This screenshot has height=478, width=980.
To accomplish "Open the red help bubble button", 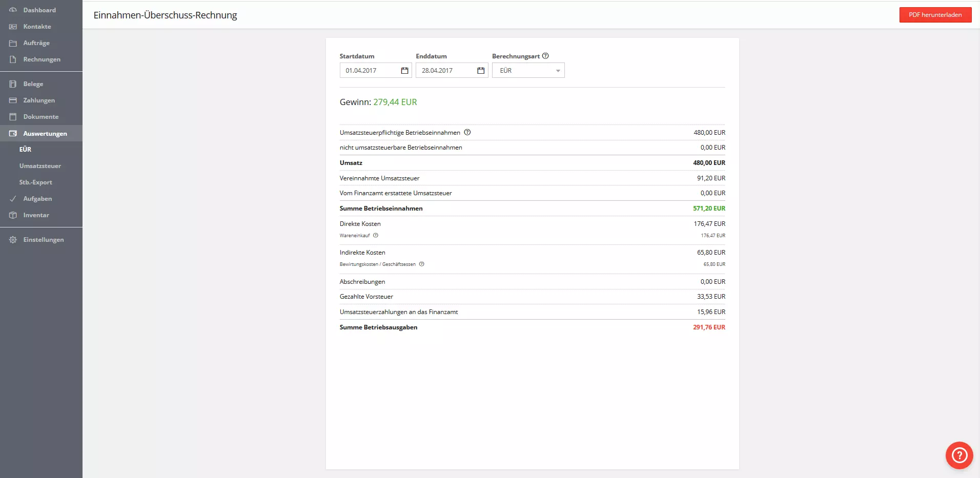I will pos(959,455).
